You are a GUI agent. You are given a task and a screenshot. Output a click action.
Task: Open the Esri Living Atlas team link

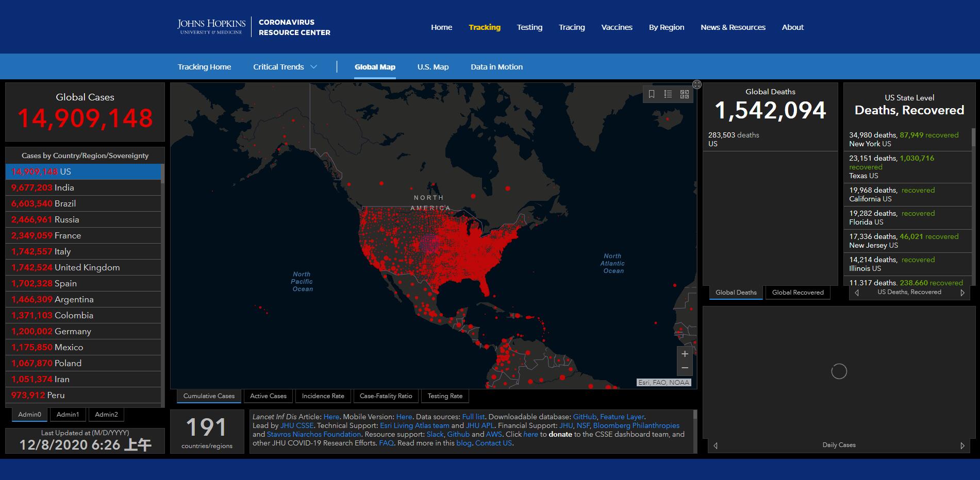(414, 425)
